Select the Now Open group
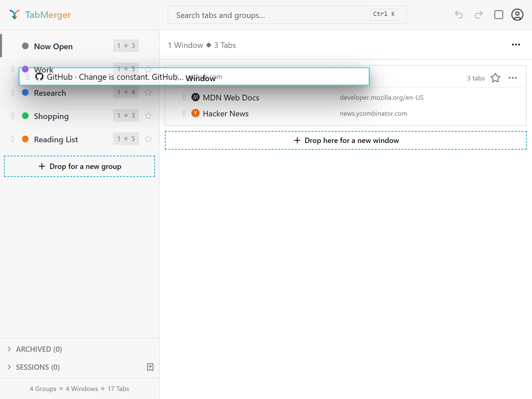The height and width of the screenshot is (399, 532). tap(80, 46)
